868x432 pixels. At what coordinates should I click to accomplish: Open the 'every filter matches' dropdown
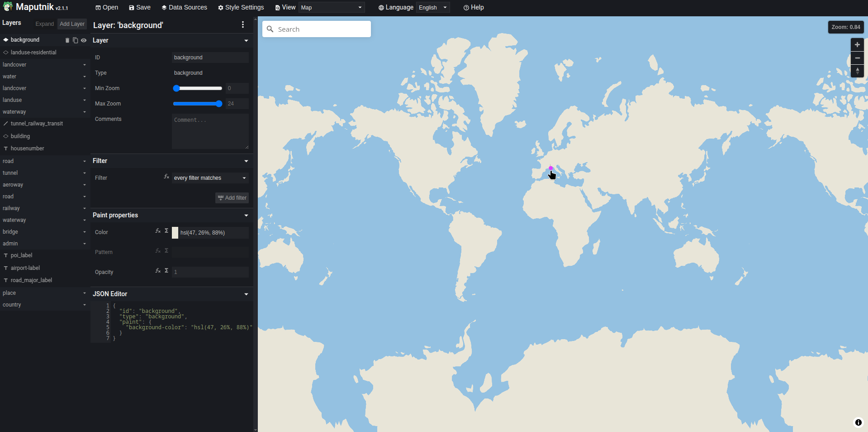pos(209,178)
